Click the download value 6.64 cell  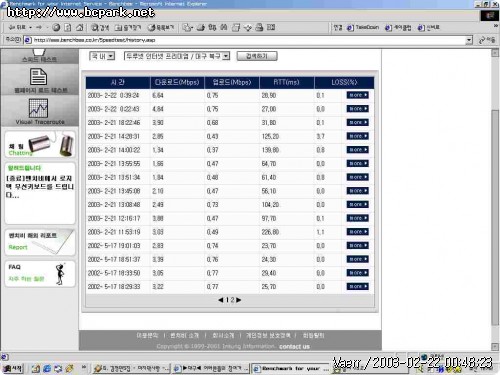pyautogui.click(x=158, y=95)
